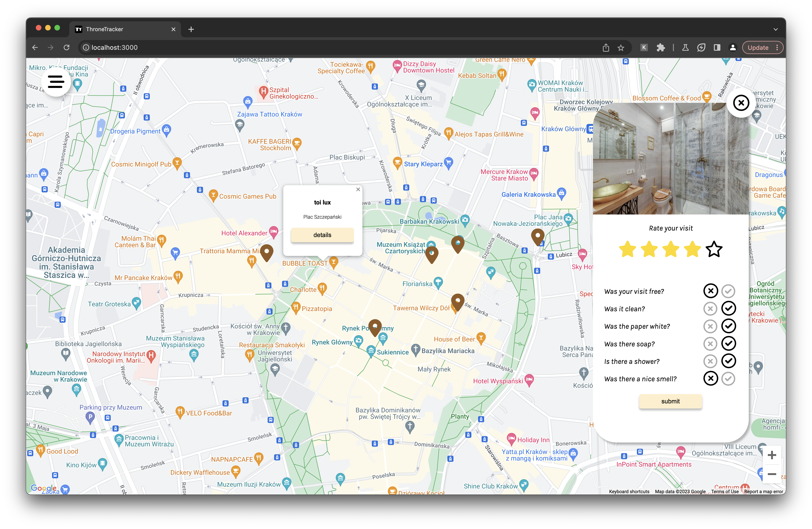Viewport: 812px width, 529px height.
Task: Select no for 'Is there a shower?'
Action: [710, 361]
